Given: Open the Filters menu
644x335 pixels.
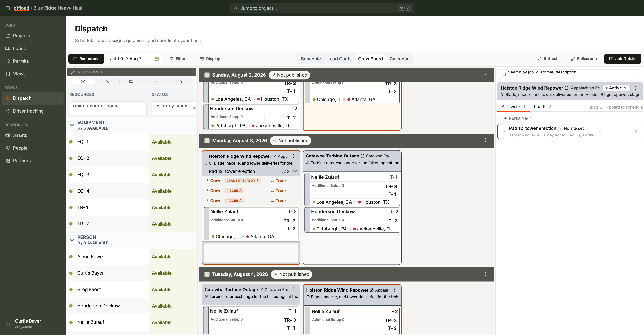Looking at the screenshot, I should click(179, 59).
